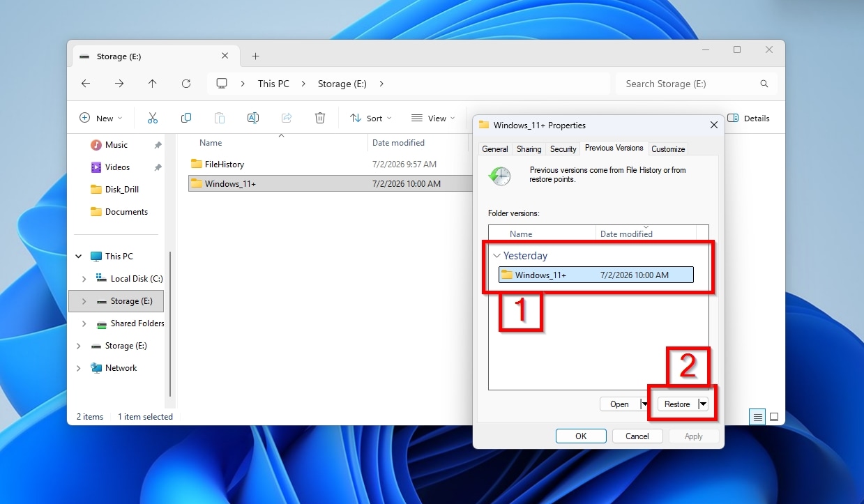Expand the Local Disk (C:) node

84,279
